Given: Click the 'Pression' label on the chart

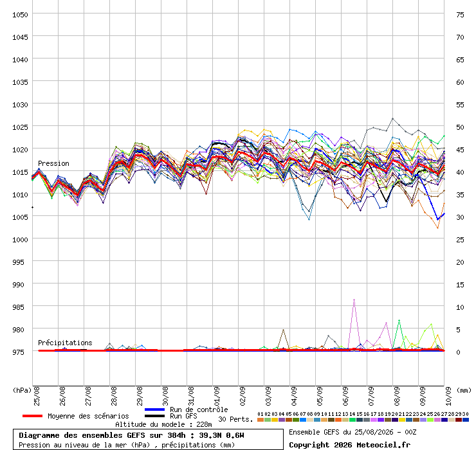Looking at the screenshot, I should click(x=53, y=163).
